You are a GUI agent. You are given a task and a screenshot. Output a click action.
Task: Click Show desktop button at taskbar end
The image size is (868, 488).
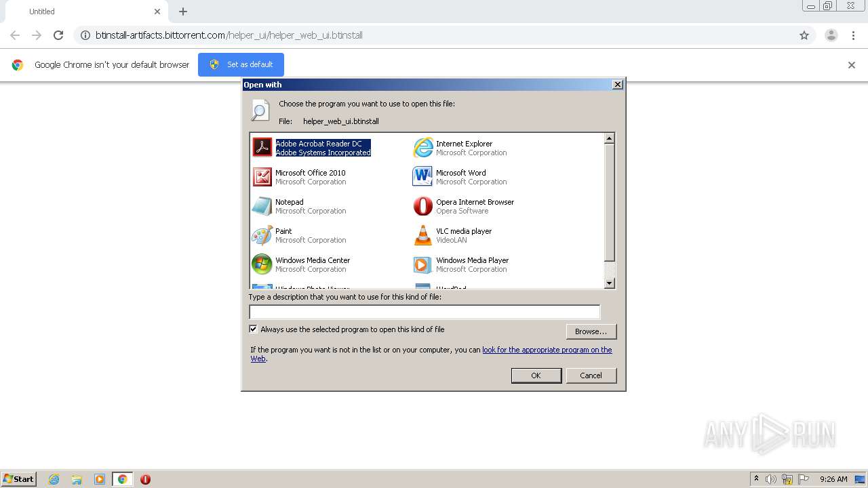860,479
